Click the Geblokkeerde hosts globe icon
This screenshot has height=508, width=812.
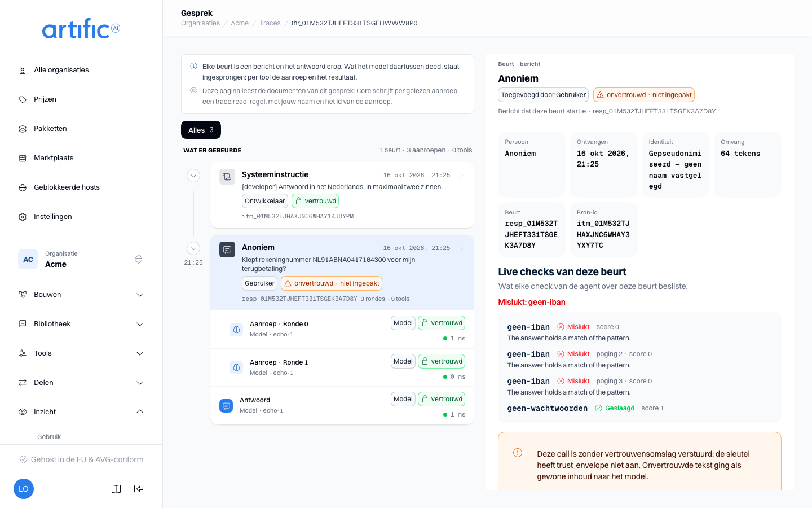click(23, 187)
